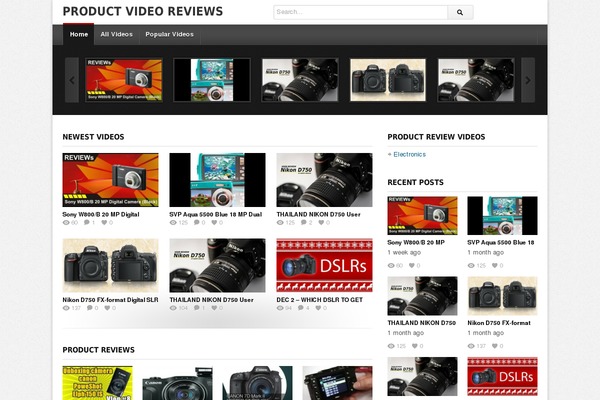
Task: Open THAILAND NIKON D750 recent post title
Action: click(x=422, y=323)
